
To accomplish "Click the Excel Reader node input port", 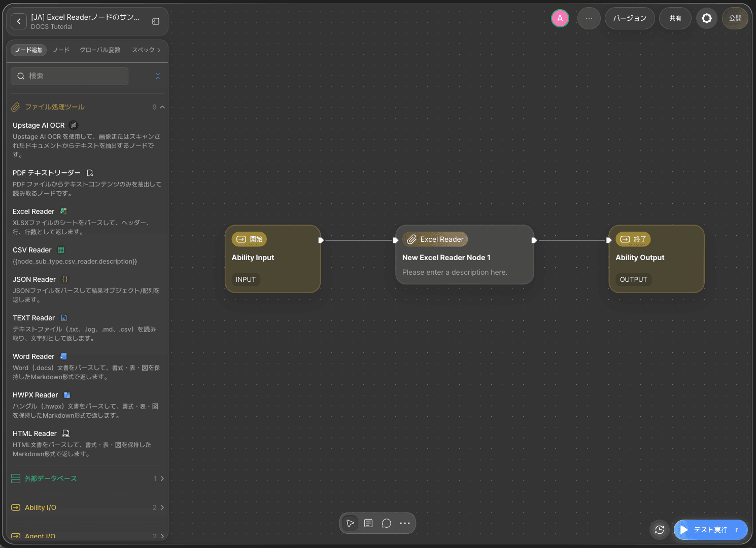I will [396, 240].
